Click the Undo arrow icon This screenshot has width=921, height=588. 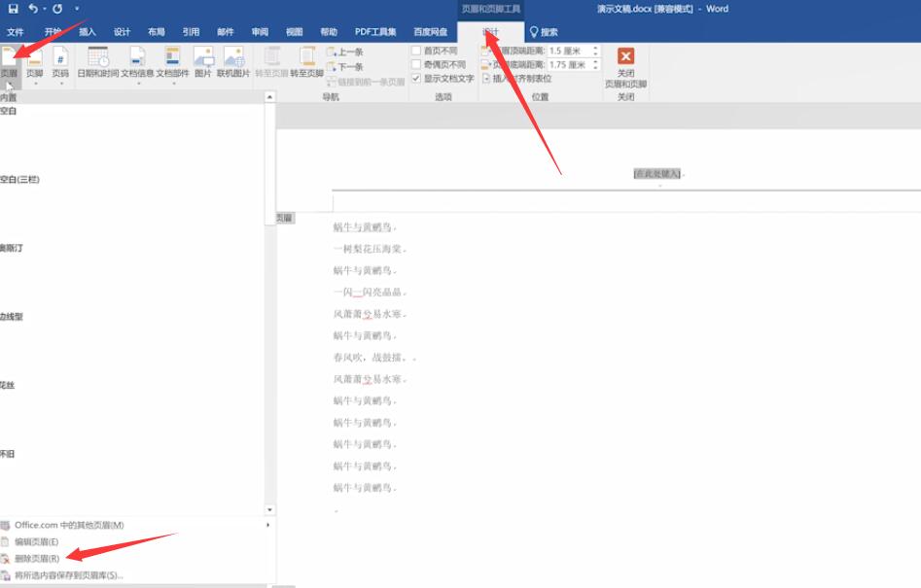[x=33, y=9]
